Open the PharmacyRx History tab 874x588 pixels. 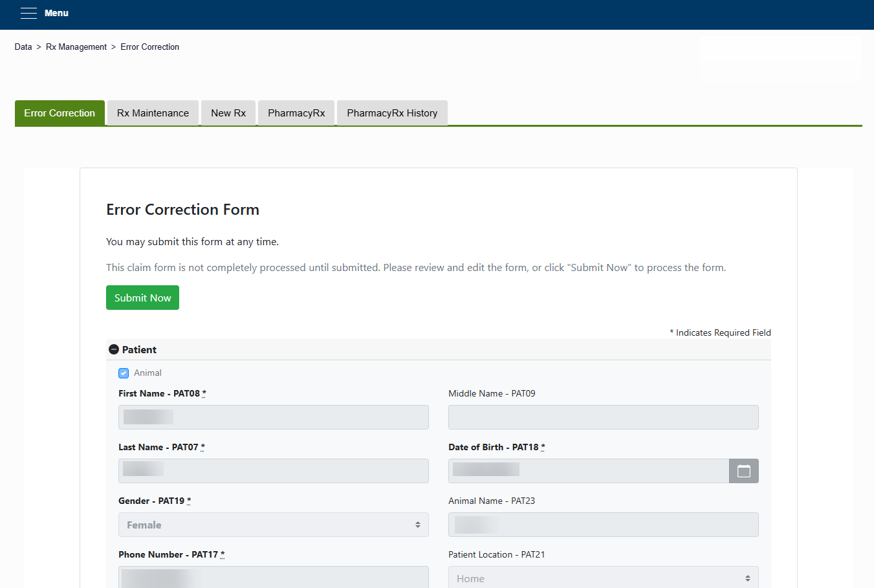tap(392, 113)
